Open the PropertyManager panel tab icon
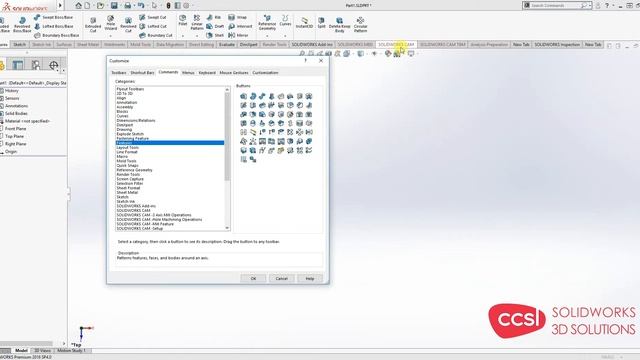The width and height of the screenshot is (640, 360). coord(18,65)
